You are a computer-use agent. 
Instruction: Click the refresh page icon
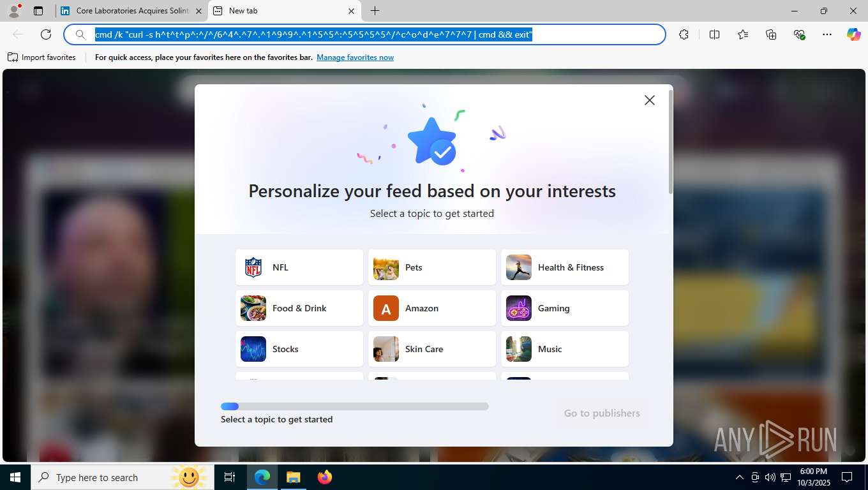[x=46, y=34]
